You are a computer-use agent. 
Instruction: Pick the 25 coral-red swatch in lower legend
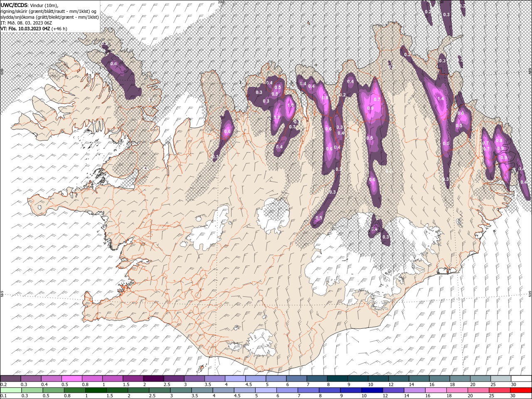coord(500,390)
